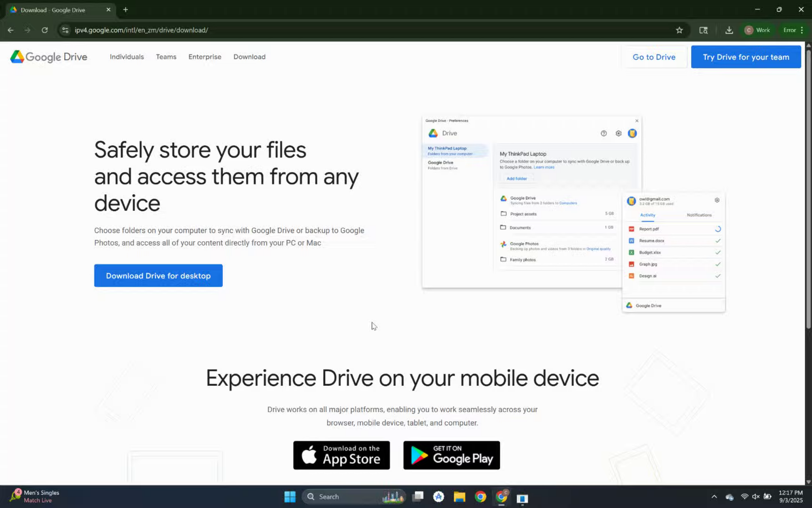Click the muted volume tray icon
Viewport: 812px width, 508px height.
pyautogui.click(x=756, y=497)
